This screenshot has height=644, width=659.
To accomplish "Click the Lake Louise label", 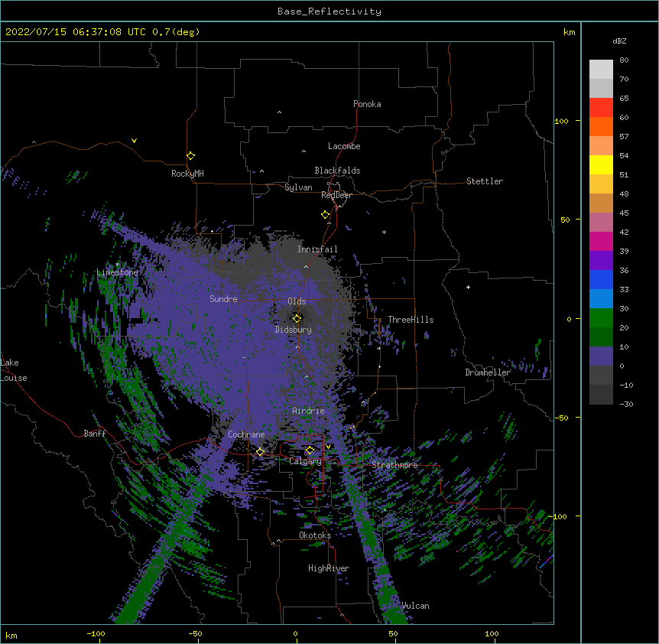I will coord(14,370).
